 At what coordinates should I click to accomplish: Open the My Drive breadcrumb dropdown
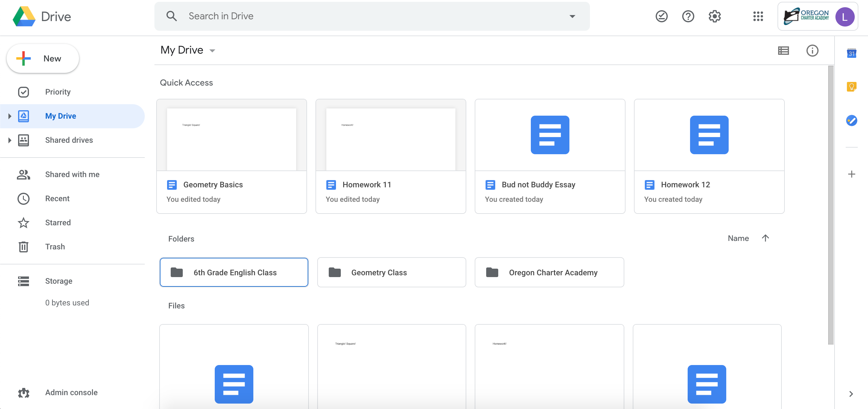(212, 50)
